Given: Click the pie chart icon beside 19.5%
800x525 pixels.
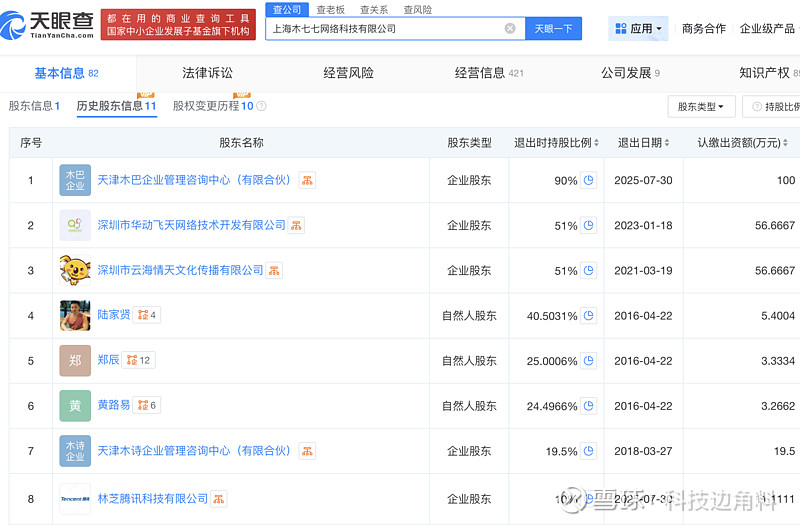Looking at the screenshot, I should pyautogui.click(x=588, y=451).
